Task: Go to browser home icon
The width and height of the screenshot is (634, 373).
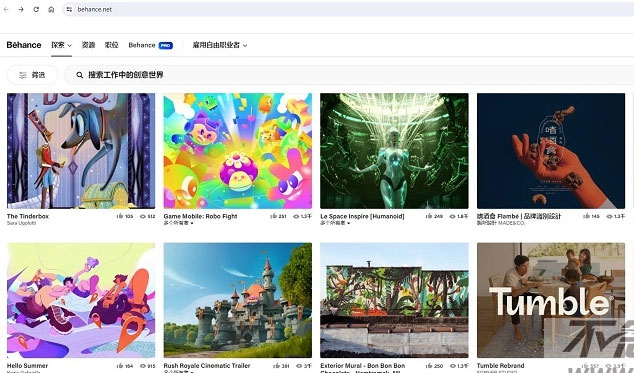Action: click(51, 9)
